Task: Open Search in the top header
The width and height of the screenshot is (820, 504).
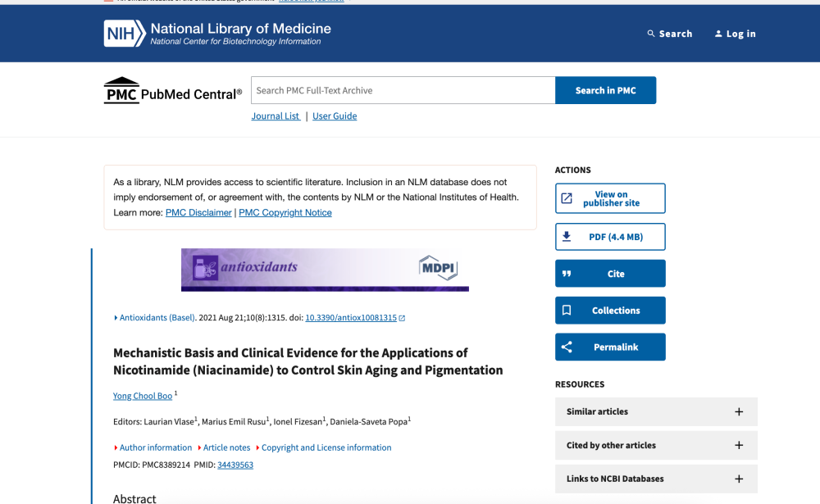Action: click(670, 34)
